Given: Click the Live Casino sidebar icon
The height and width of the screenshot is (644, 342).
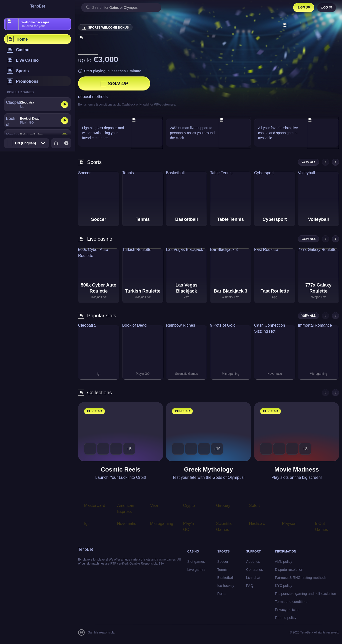Looking at the screenshot, I should [x=10, y=60].
